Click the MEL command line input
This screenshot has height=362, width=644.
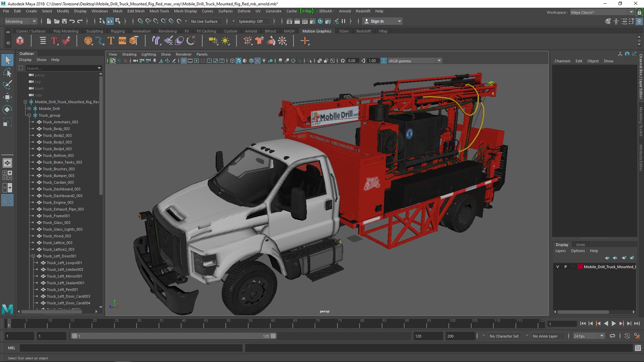(131, 348)
